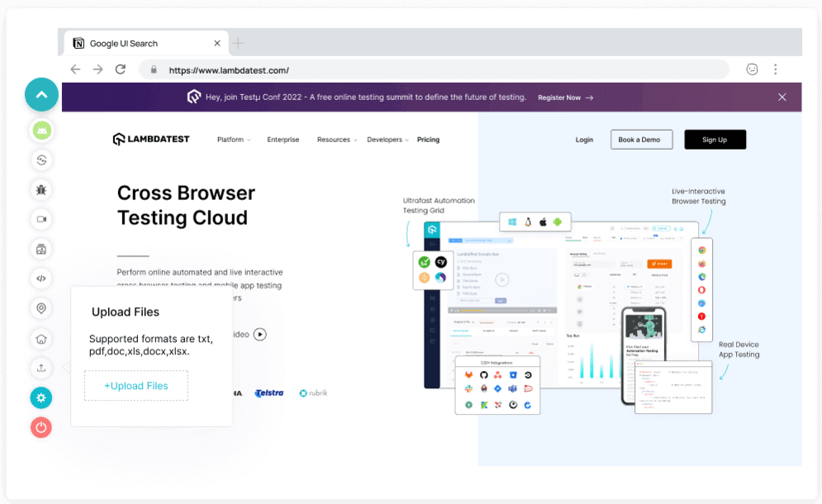Dismiss the Testμ Conf banner

click(782, 97)
